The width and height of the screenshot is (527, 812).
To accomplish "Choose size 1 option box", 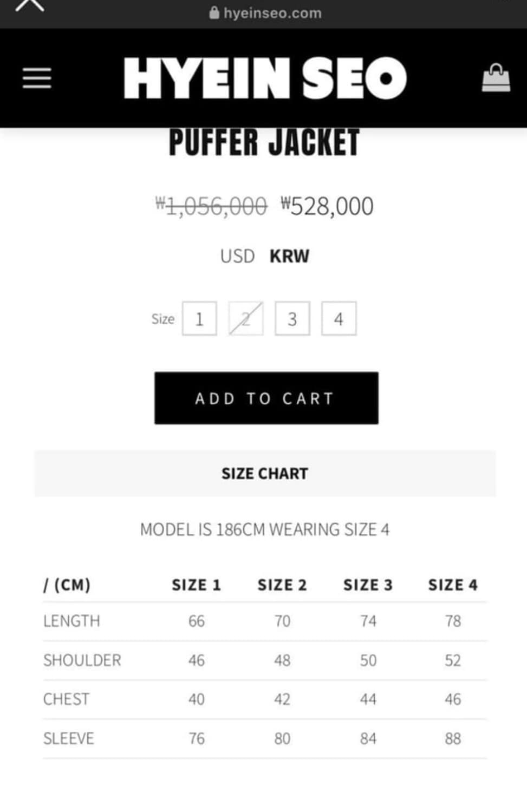I will (x=199, y=319).
